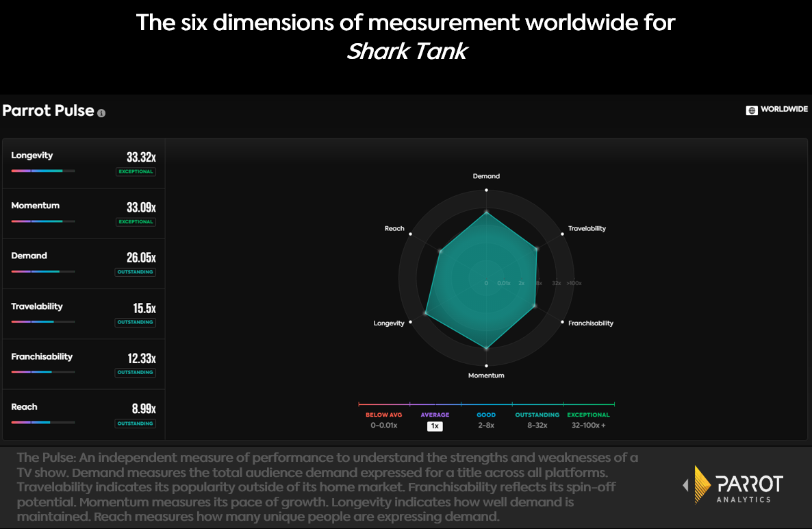Select the Longevity metric row
The width and height of the screenshot is (812, 529).
[x=84, y=163]
